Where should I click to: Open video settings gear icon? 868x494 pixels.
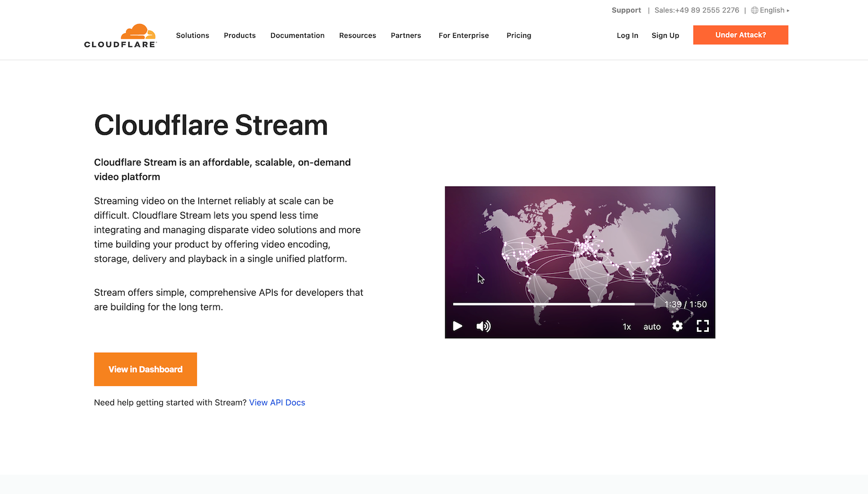(x=678, y=326)
